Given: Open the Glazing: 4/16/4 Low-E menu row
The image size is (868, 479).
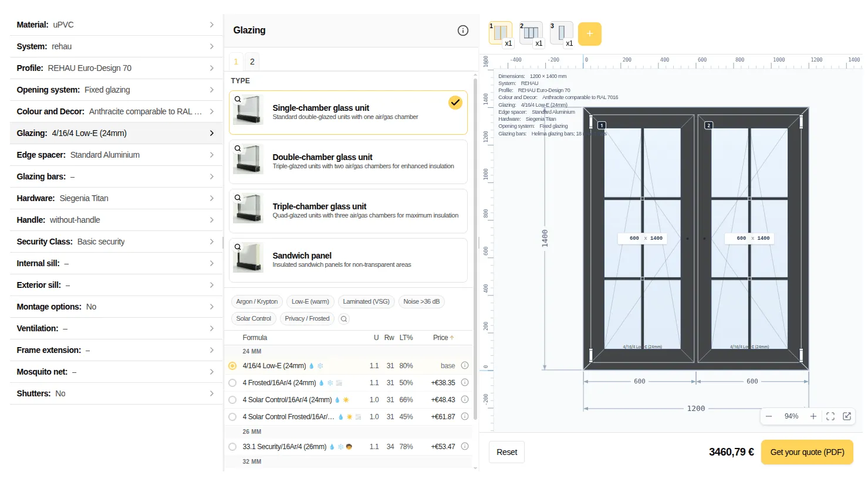Looking at the screenshot, I should [115, 133].
